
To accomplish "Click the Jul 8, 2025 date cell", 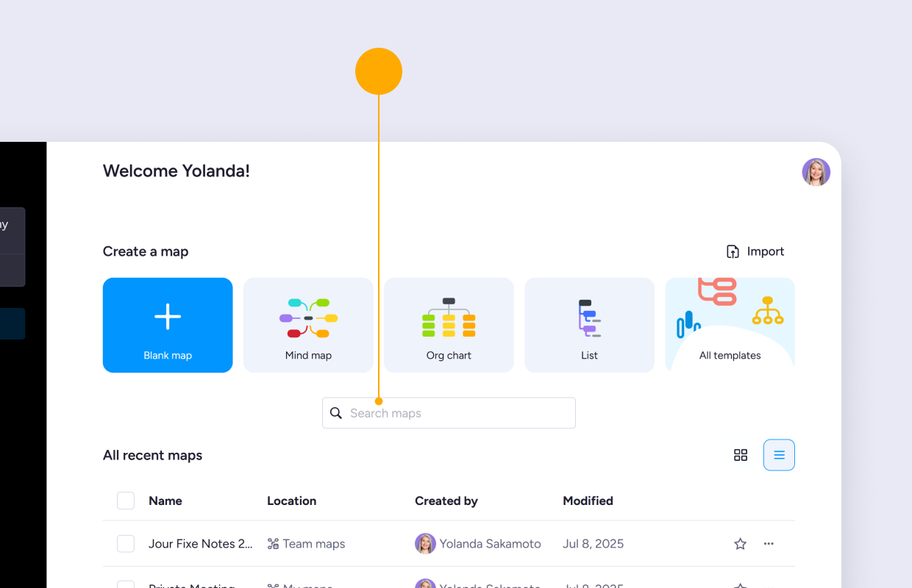I will 593,544.
